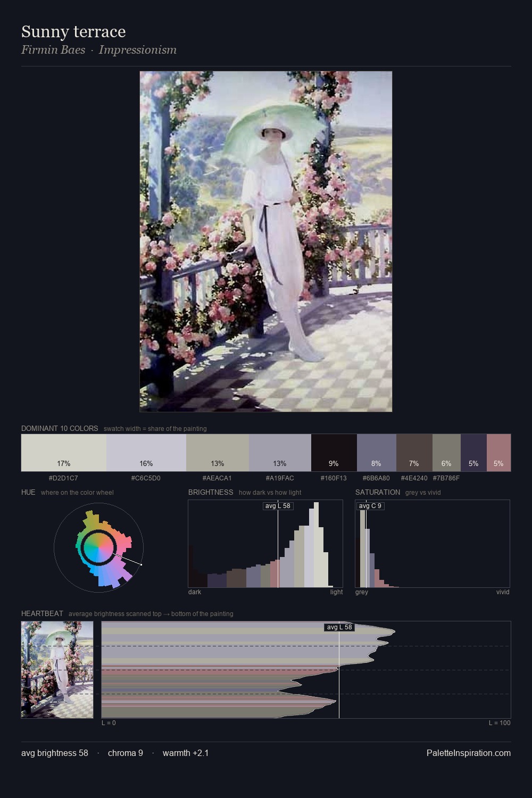Image resolution: width=532 pixels, height=798 pixels.
Task: Select the dark 9% color swatch
Action: tap(334, 453)
